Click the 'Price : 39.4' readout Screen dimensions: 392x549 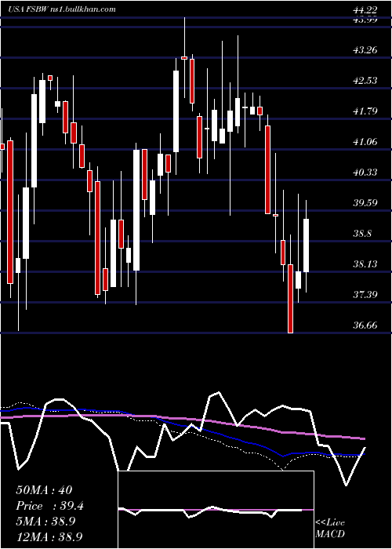50,506
